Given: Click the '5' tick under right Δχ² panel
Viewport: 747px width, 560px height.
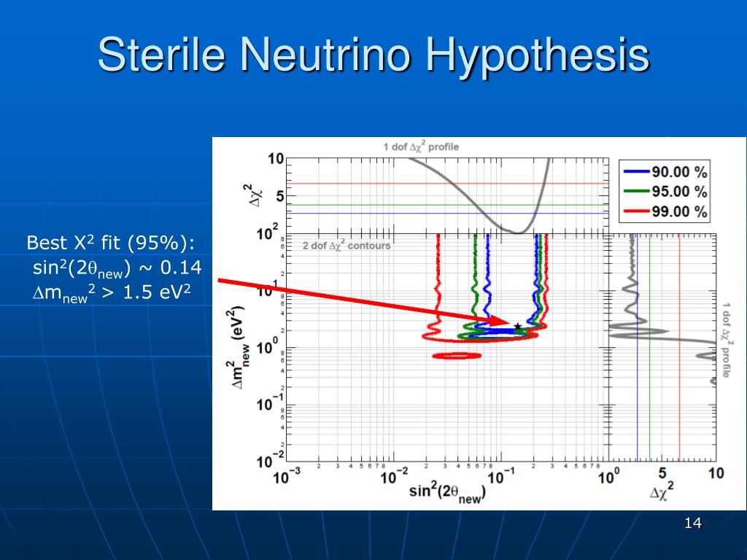Looking at the screenshot, I should 662,472.
